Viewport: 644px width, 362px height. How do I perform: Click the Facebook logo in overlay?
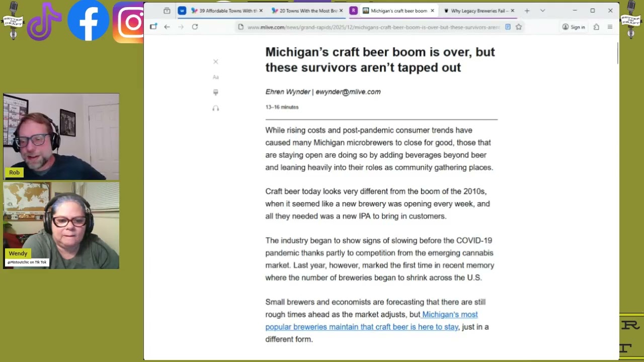click(x=88, y=20)
